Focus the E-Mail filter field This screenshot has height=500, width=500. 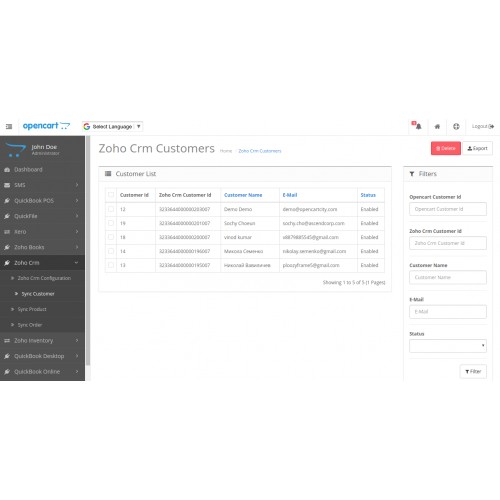[448, 312]
